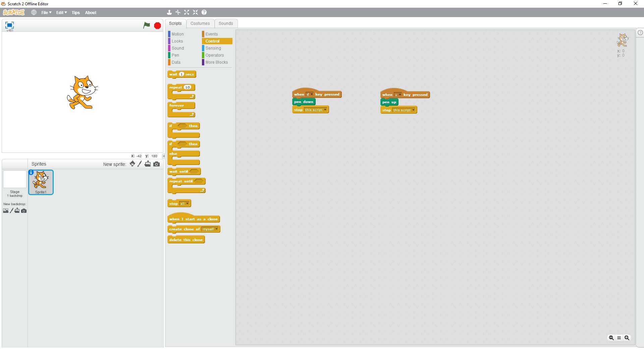Click the green flag to run
Viewport: 644px width, 362px height.
[147, 25]
